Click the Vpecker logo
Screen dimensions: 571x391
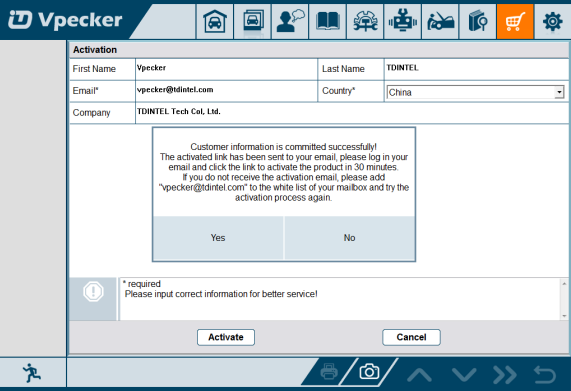point(65,20)
